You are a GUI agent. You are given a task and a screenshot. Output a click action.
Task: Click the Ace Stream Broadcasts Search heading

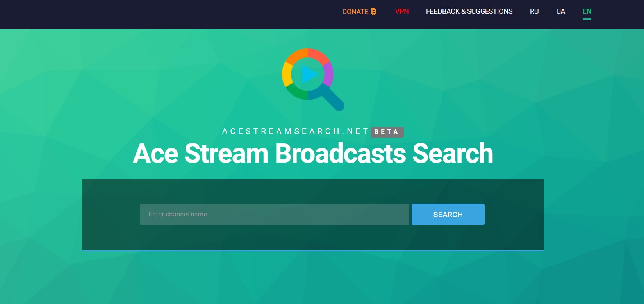point(313,153)
